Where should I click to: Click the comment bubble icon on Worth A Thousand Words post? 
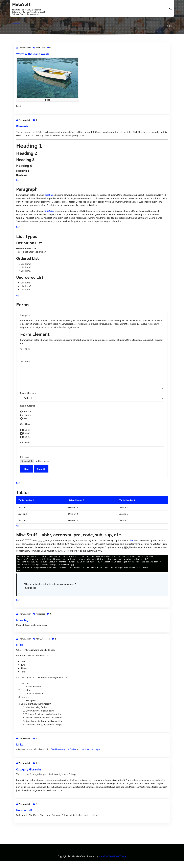[48, 48]
